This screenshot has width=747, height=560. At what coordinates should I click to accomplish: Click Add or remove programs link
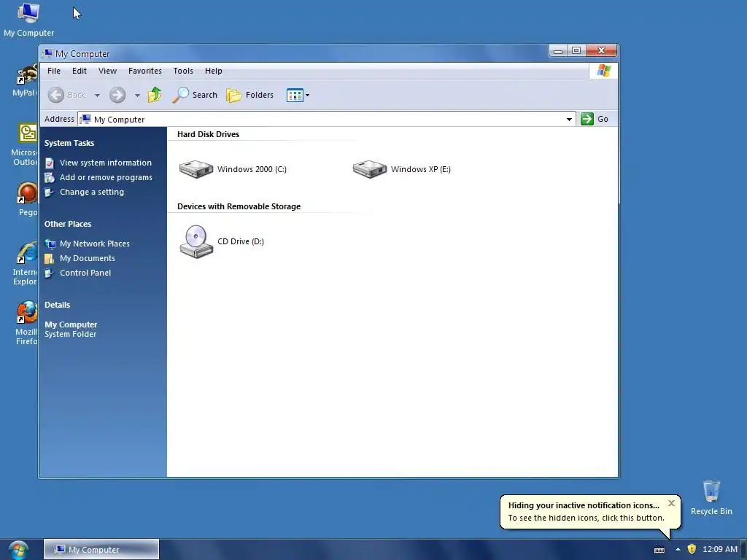pyautogui.click(x=106, y=177)
